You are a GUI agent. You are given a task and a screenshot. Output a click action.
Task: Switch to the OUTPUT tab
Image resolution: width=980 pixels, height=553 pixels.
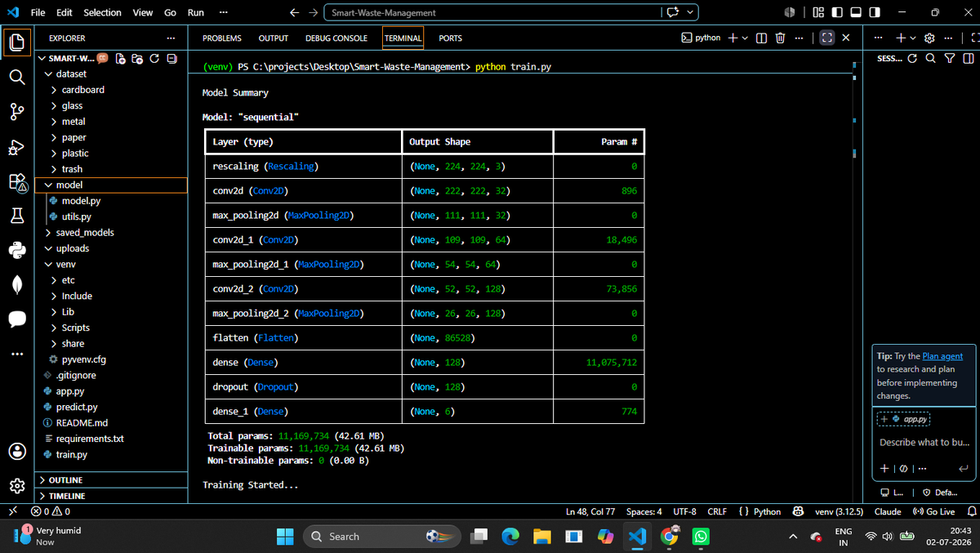[274, 38]
